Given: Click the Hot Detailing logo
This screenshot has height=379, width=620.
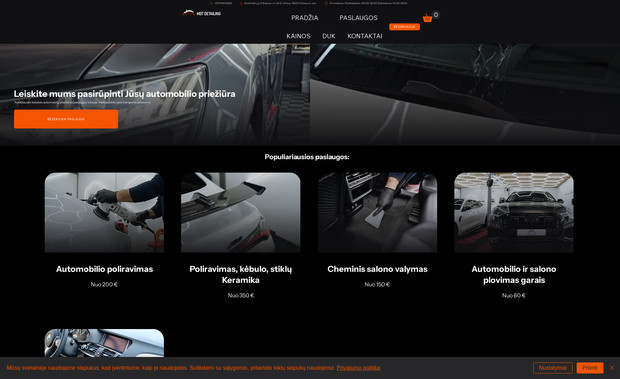Looking at the screenshot, I should (202, 13).
